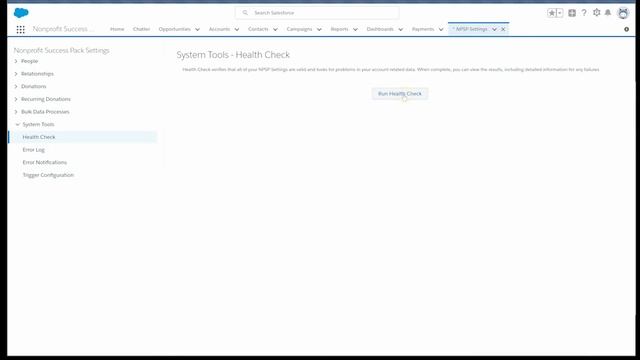Click the Run Health Check button
This screenshot has width=640, height=360.
pyautogui.click(x=400, y=94)
